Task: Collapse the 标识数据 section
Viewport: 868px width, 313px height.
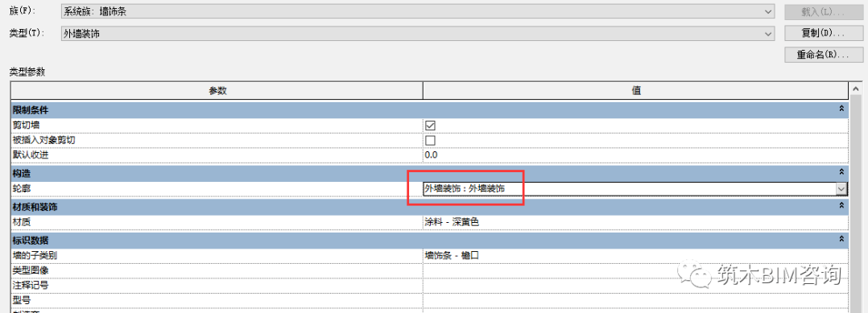Action: click(x=841, y=240)
